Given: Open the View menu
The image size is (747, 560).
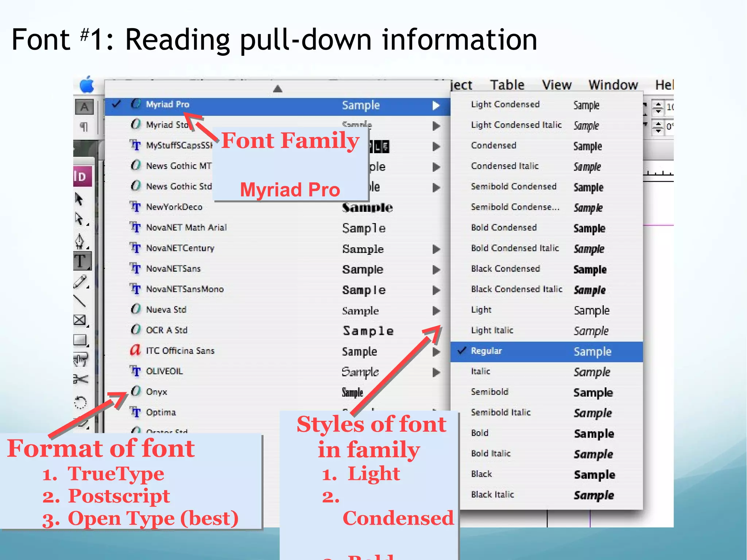Looking at the screenshot, I should (557, 85).
